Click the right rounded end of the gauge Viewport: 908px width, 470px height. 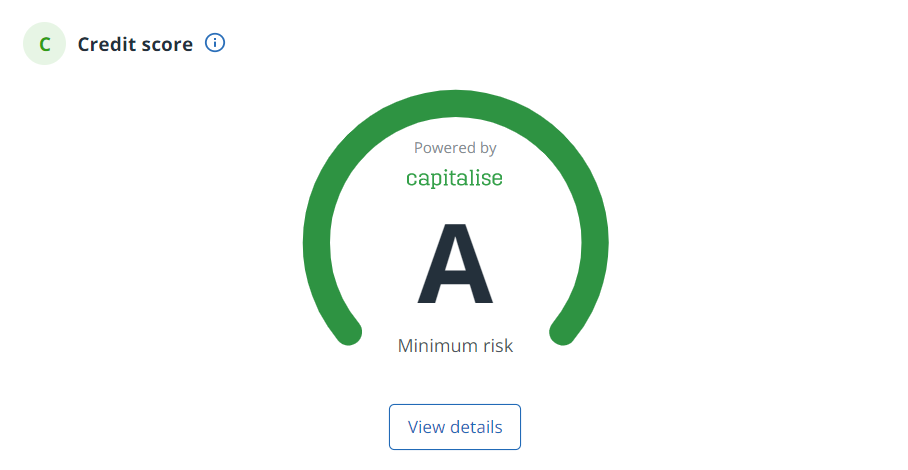(563, 332)
